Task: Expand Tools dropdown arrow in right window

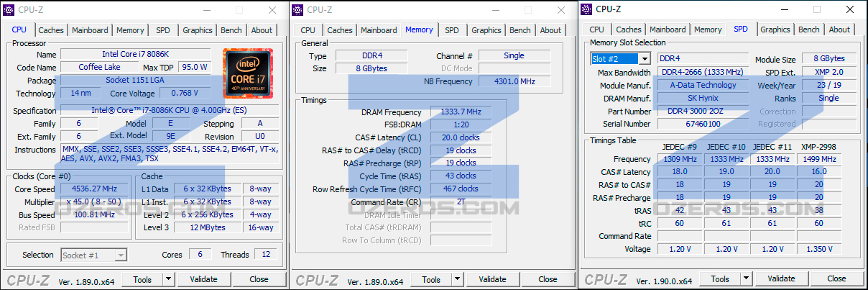Action: [x=747, y=278]
